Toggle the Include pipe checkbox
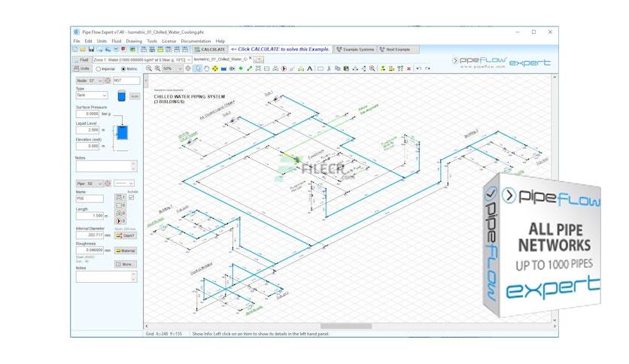The width and height of the screenshot is (629, 364). coord(131,197)
